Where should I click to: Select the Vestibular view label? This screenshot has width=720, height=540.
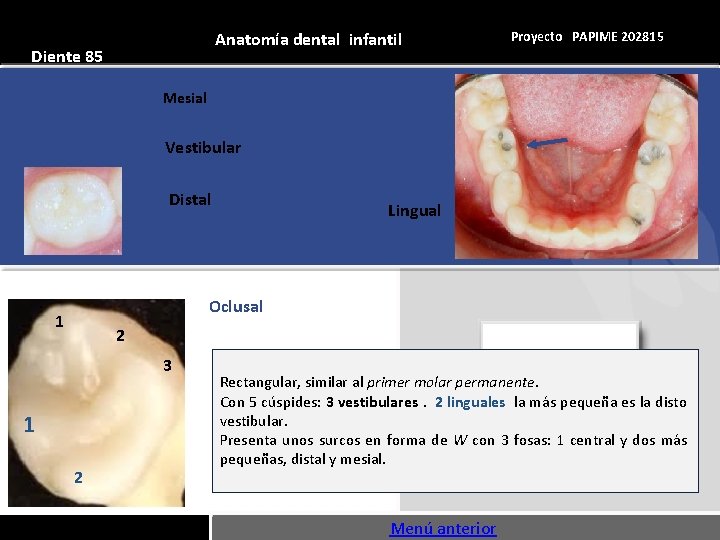tap(203, 147)
